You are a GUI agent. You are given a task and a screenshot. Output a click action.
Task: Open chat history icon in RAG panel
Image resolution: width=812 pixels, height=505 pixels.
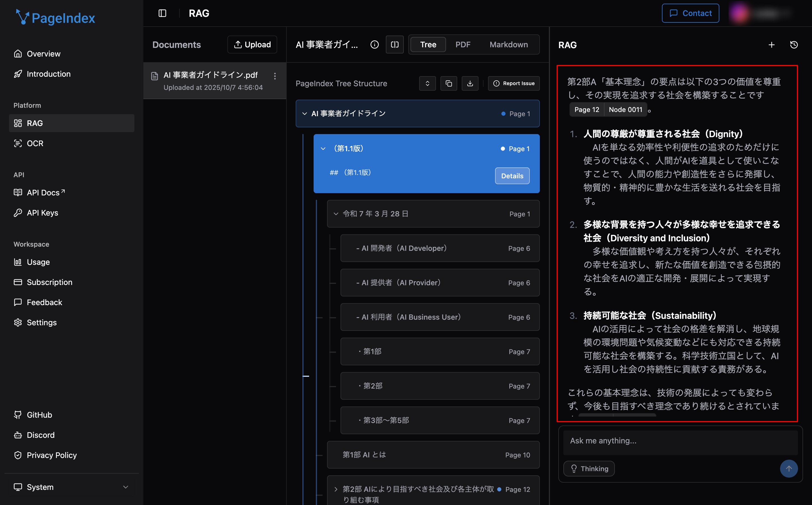click(x=794, y=45)
